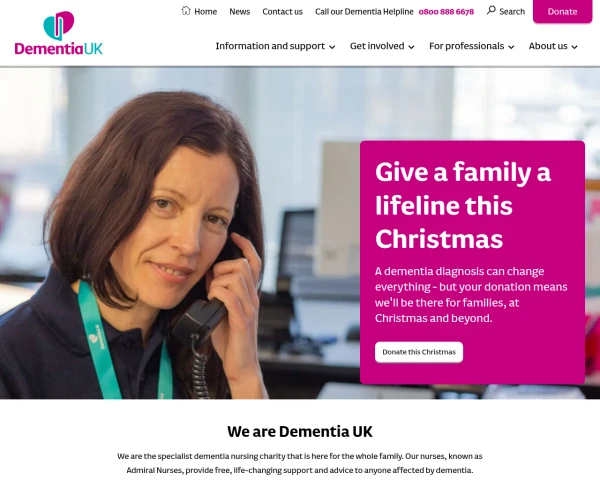Click the home icon in top navigation
The height and width of the screenshot is (480, 600).
click(x=186, y=11)
